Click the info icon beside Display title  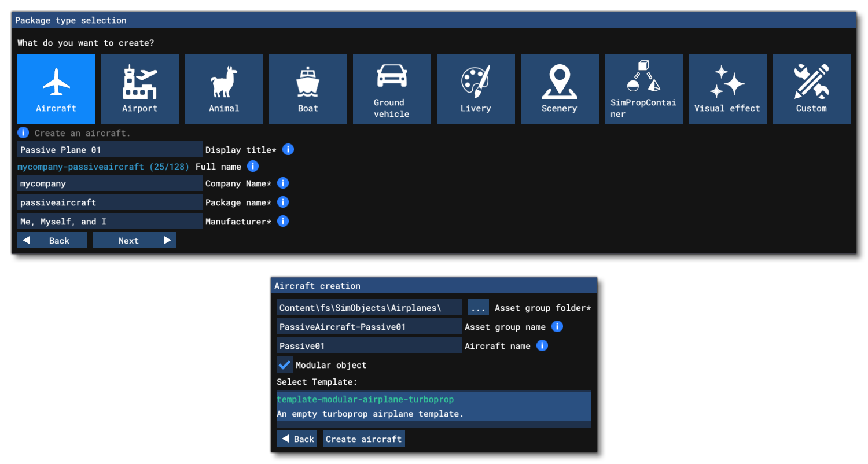click(288, 149)
